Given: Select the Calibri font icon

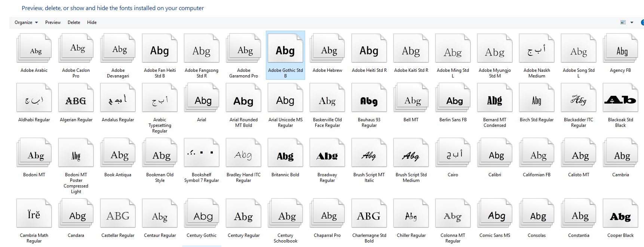Looking at the screenshot, I should pyautogui.click(x=495, y=153).
